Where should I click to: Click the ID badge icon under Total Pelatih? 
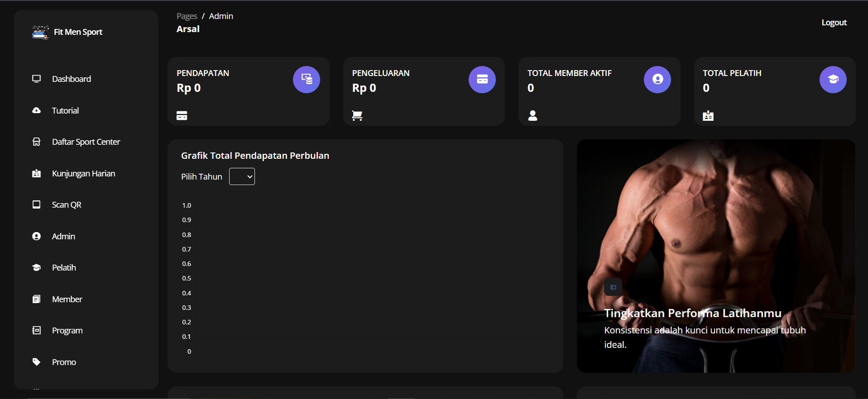pos(708,116)
